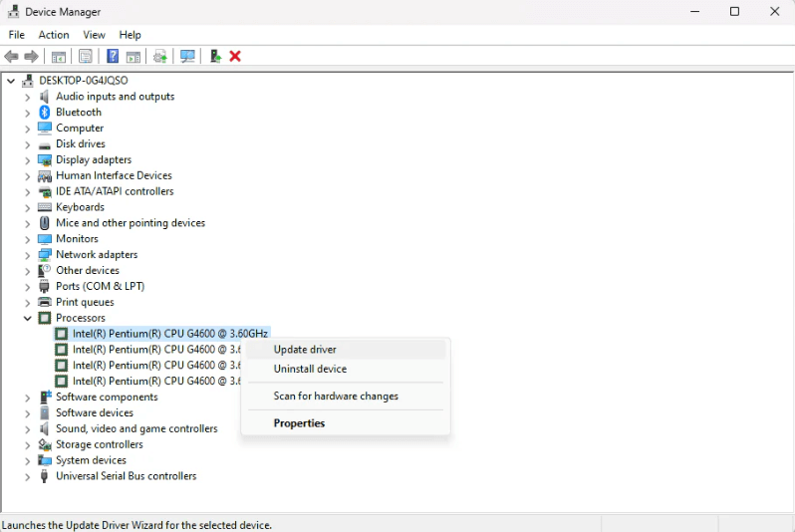Select the Storage controllers label
The height and width of the screenshot is (532, 795).
100,444
